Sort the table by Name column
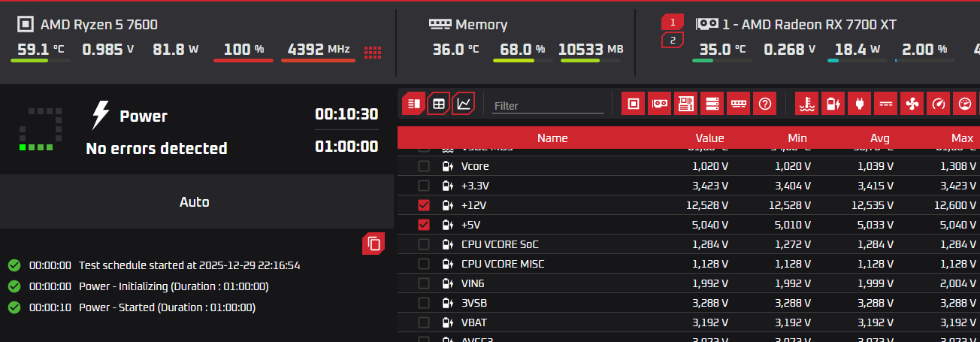The width and height of the screenshot is (980, 342). click(552, 138)
